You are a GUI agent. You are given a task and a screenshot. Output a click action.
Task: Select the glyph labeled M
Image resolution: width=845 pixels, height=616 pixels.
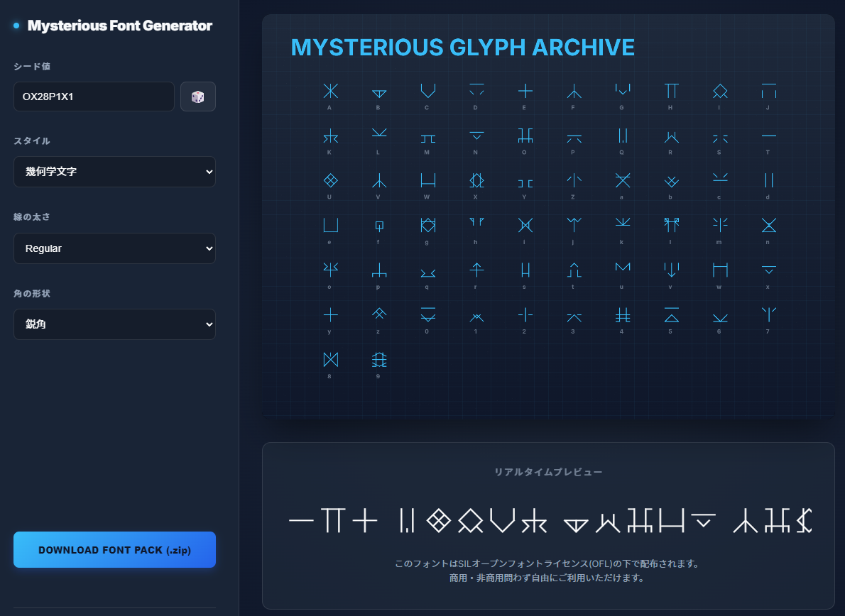428,138
